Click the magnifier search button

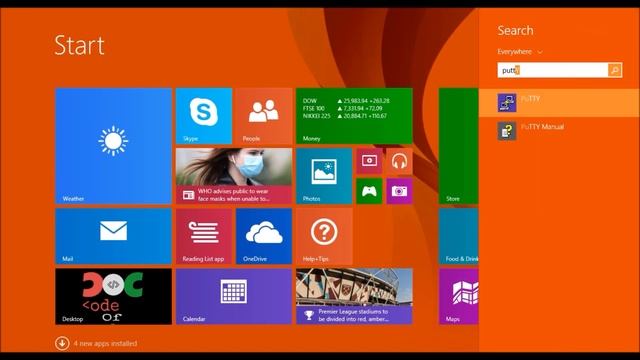point(615,70)
